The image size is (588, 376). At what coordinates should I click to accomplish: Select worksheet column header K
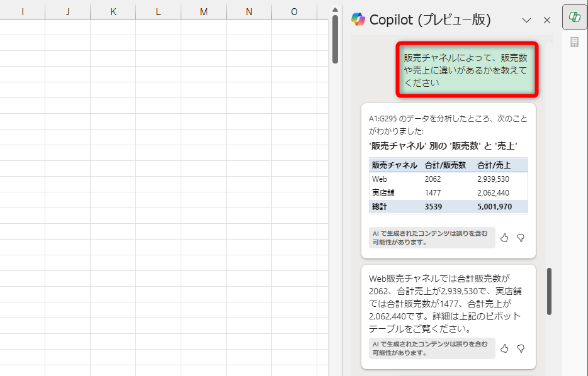click(x=113, y=11)
